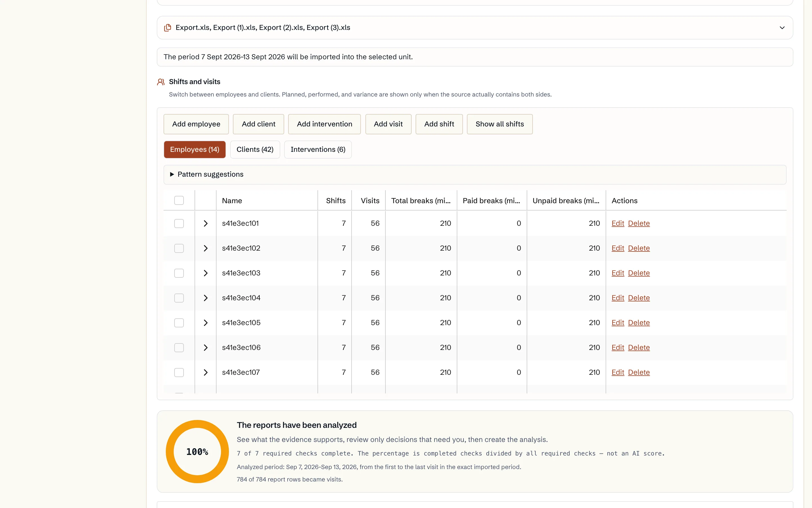The height and width of the screenshot is (508, 812).
Task: Check the box for s41e3ec104
Action: coord(179,298)
